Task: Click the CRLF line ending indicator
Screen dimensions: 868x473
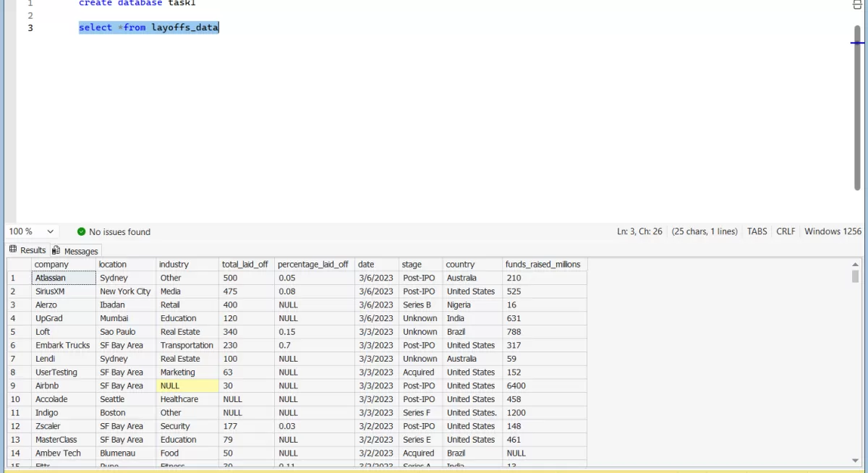Action: pos(786,231)
